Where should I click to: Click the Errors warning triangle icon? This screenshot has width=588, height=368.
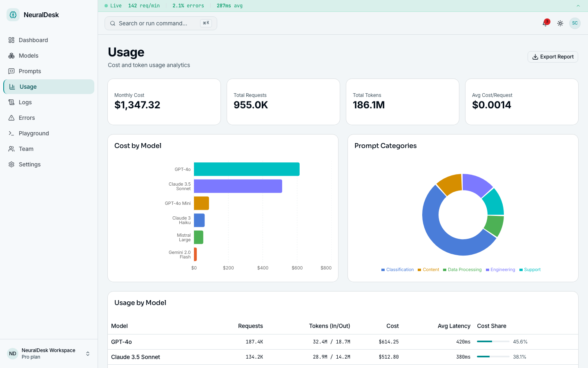11,118
